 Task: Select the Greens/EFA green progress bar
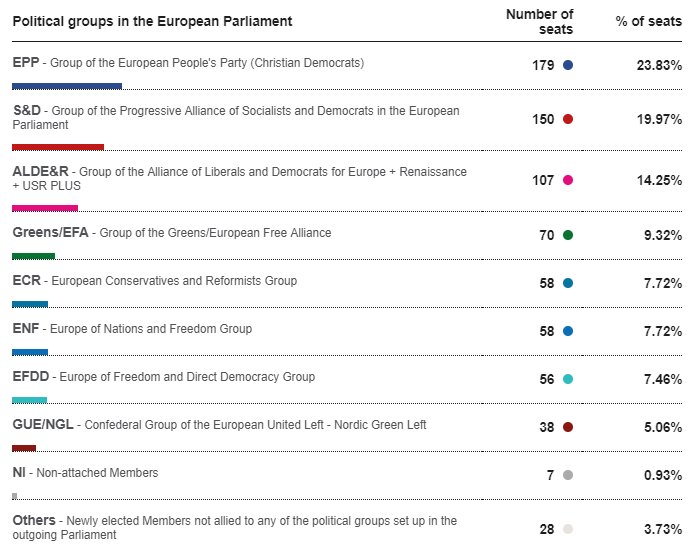coord(33,256)
